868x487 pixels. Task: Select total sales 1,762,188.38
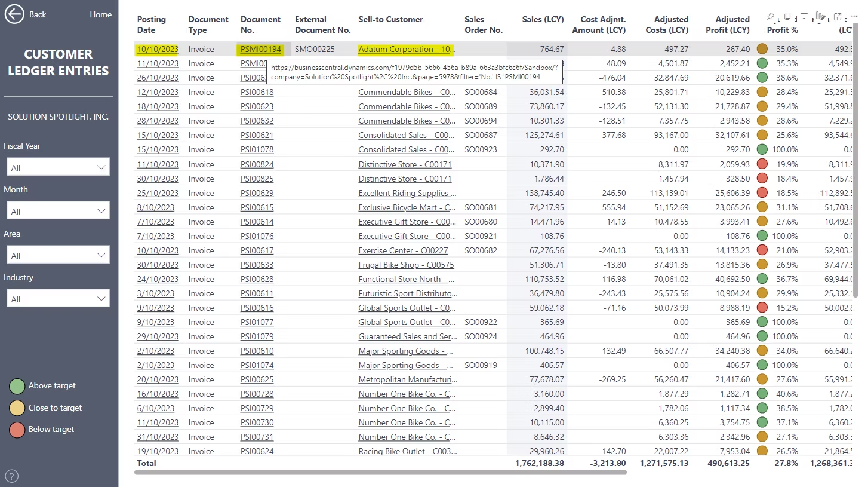tap(540, 463)
